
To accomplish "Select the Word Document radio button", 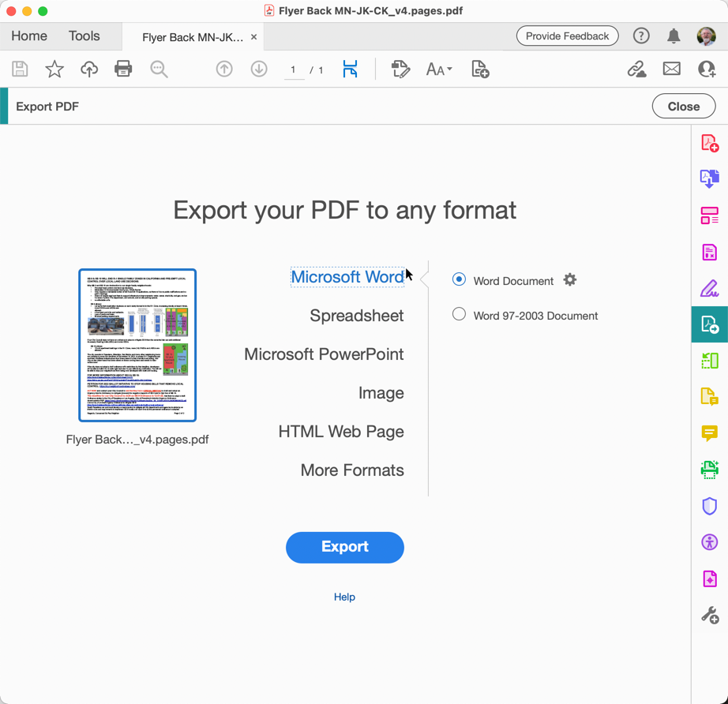I will tap(458, 280).
